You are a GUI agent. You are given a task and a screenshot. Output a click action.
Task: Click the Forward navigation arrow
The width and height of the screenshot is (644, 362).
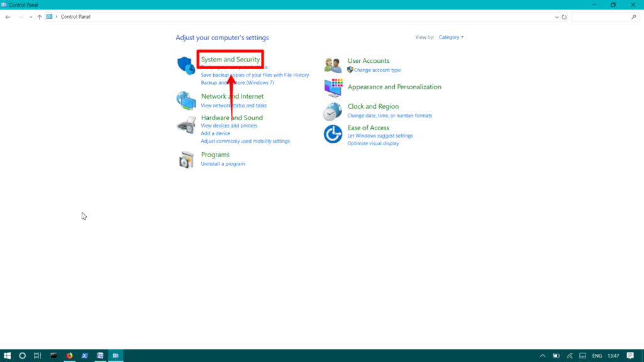[21, 17]
